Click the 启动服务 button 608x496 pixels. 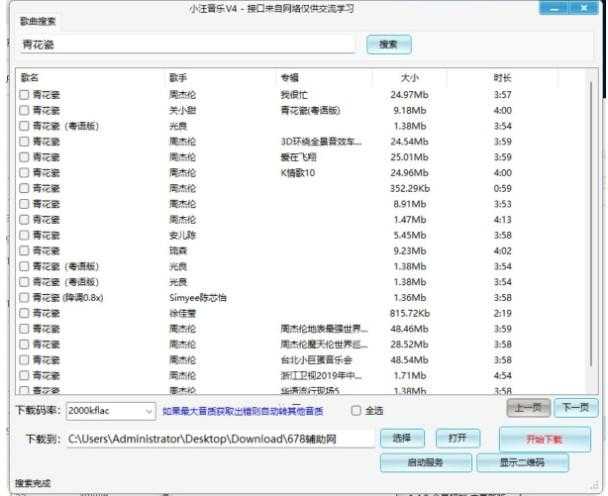tap(425, 462)
